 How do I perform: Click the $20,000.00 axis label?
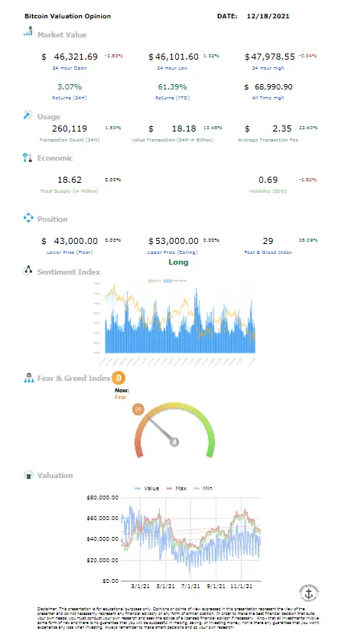pos(102,560)
